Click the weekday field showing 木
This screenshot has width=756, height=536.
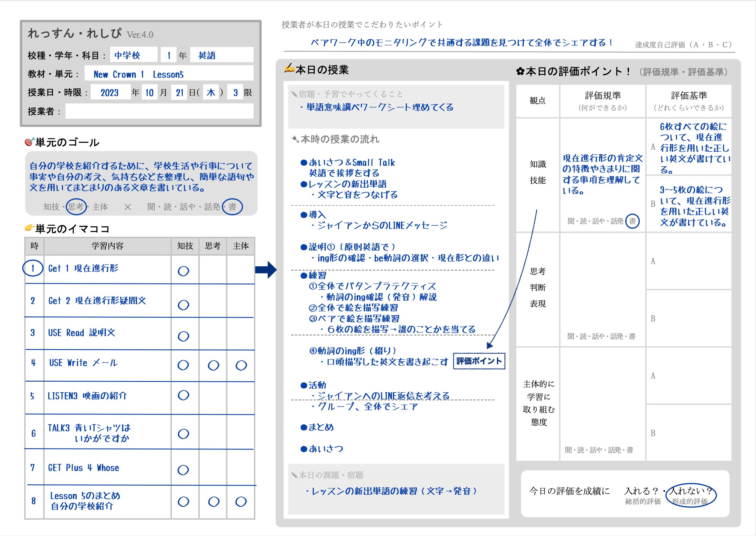(210, 92)
